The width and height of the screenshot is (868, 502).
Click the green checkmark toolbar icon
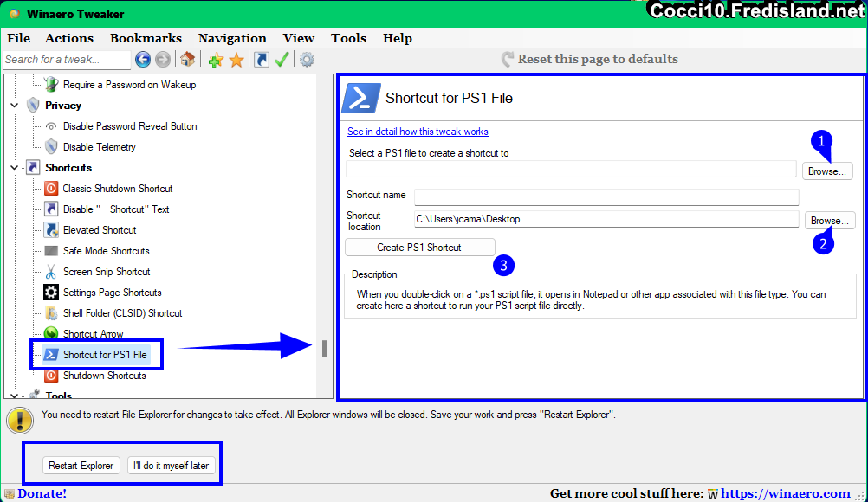coord(282,59)
